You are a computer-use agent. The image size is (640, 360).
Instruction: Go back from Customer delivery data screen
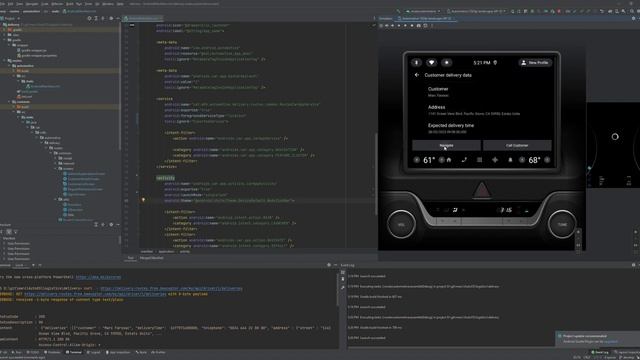tap(417, 75)
